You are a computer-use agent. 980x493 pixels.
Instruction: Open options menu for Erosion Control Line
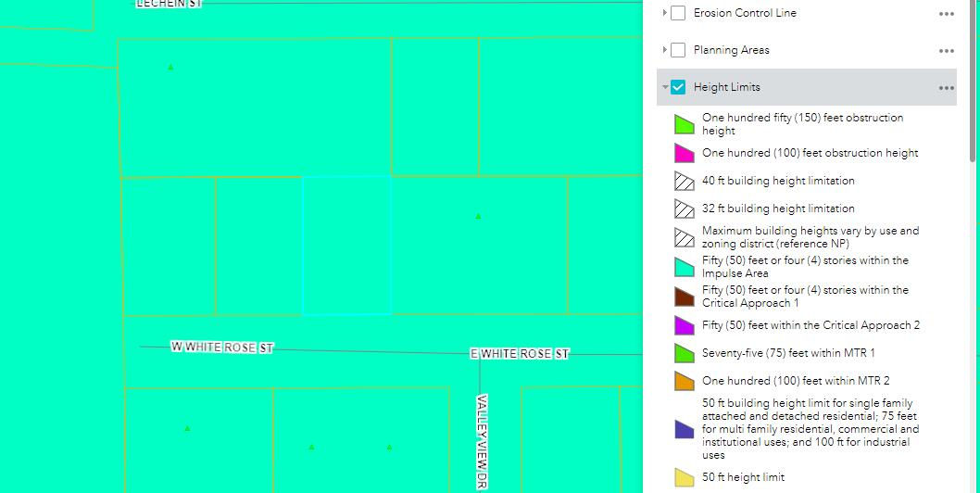[x=946, y=14]
